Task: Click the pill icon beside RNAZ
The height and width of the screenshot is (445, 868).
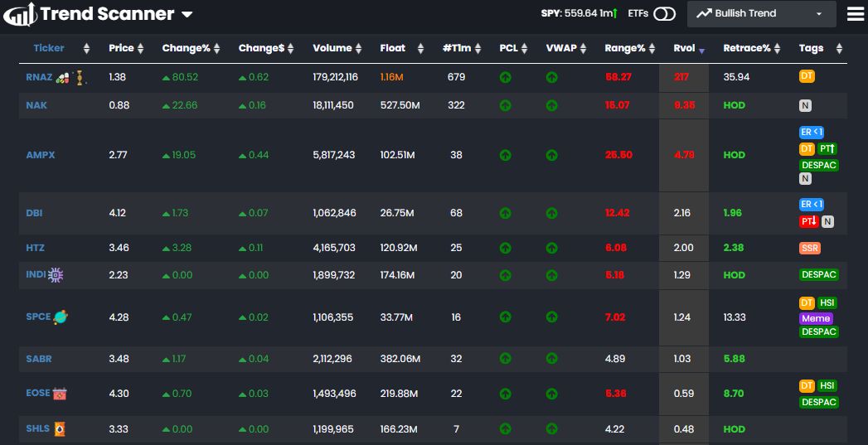Action: coord(62,78)
